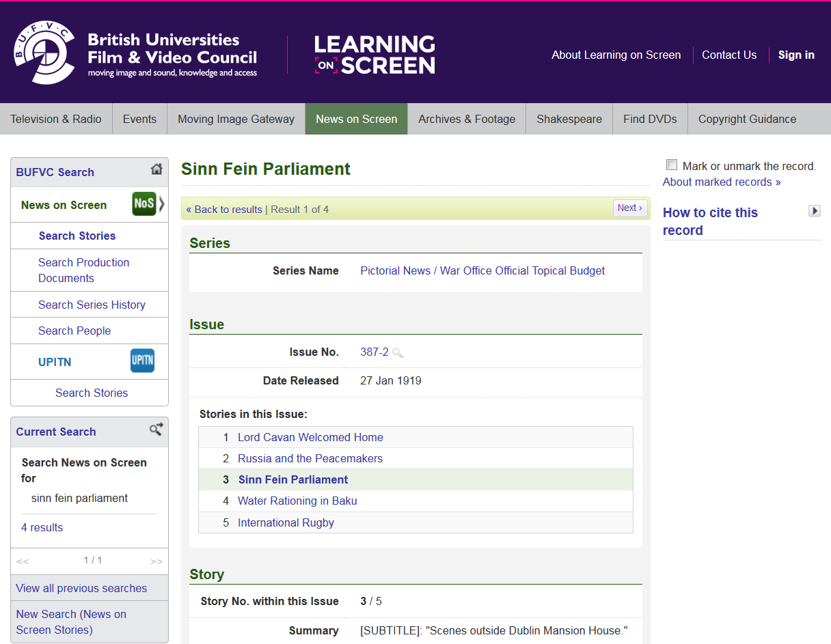Image resolution: width=831 pixels, height=644 pixels.
Task: Go back to results link
Action: [224, 210]
